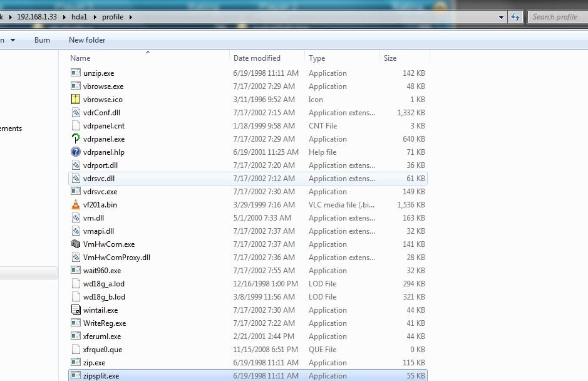Select the wintail.exe file icon

tap(76, 310)
